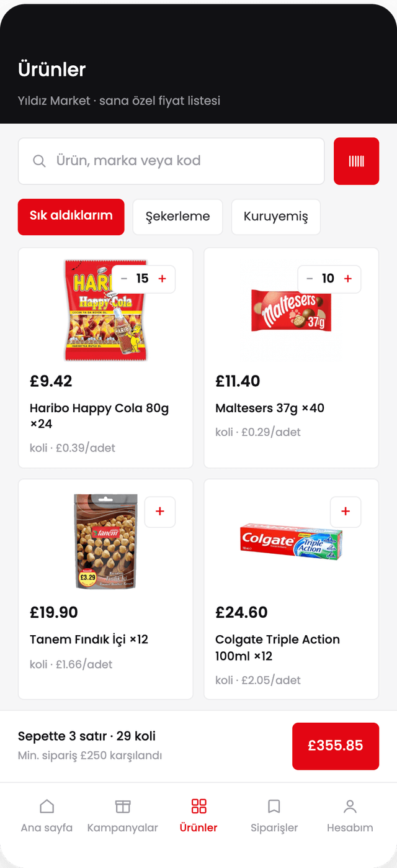Select the Ürünler grid tab
The image size is (397, 868).
click(x=198, y=816)
